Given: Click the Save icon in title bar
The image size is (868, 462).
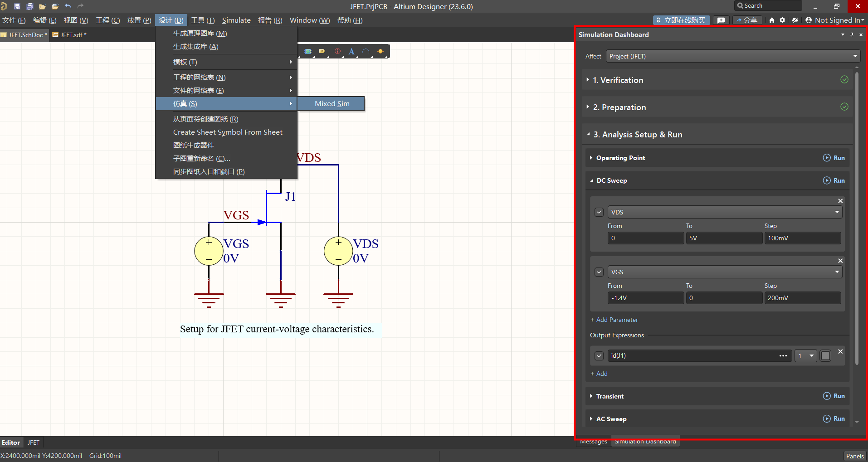Looking at the screenshot, I should tap(17, 6).
